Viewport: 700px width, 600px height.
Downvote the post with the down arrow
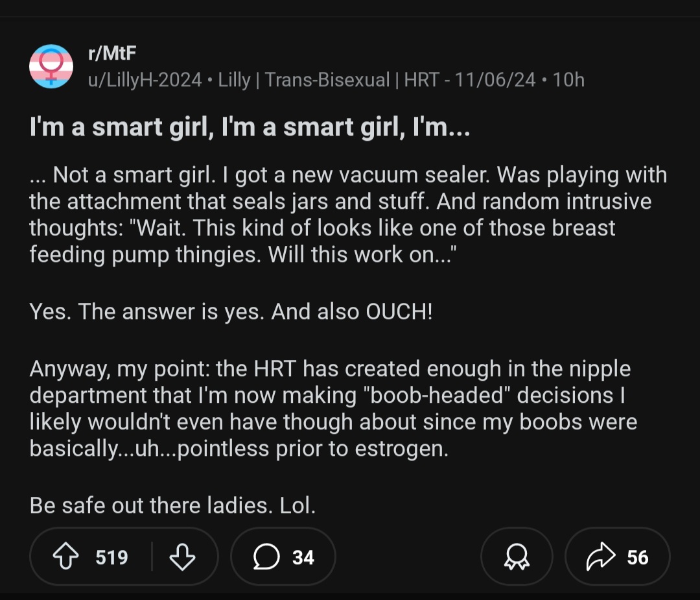pyautogui.click(x=182, y=557)
